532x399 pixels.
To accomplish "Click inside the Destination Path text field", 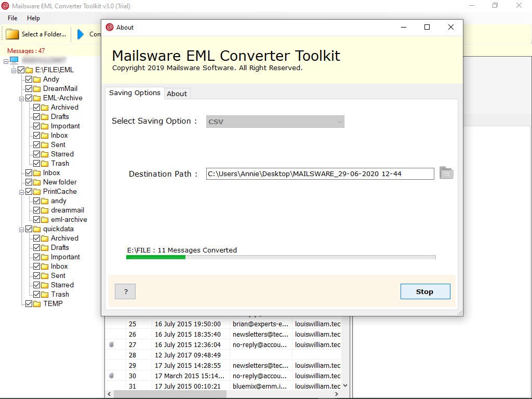I will pos(320,174).
